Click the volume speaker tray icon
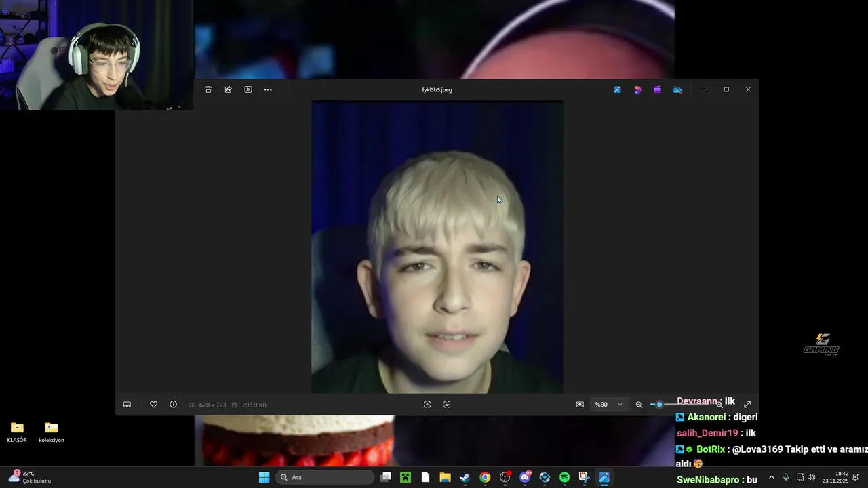868x488 pixels. pyautogui.click(x=812, y=477)
